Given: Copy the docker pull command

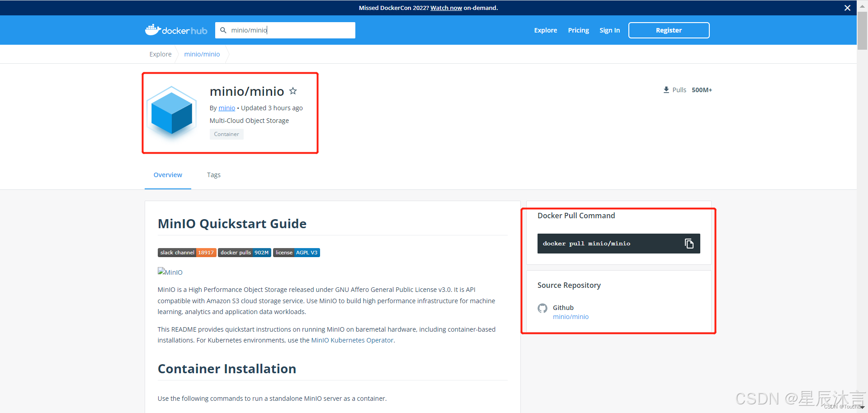Looking at the screenshot, I should [x=689, y=244].
